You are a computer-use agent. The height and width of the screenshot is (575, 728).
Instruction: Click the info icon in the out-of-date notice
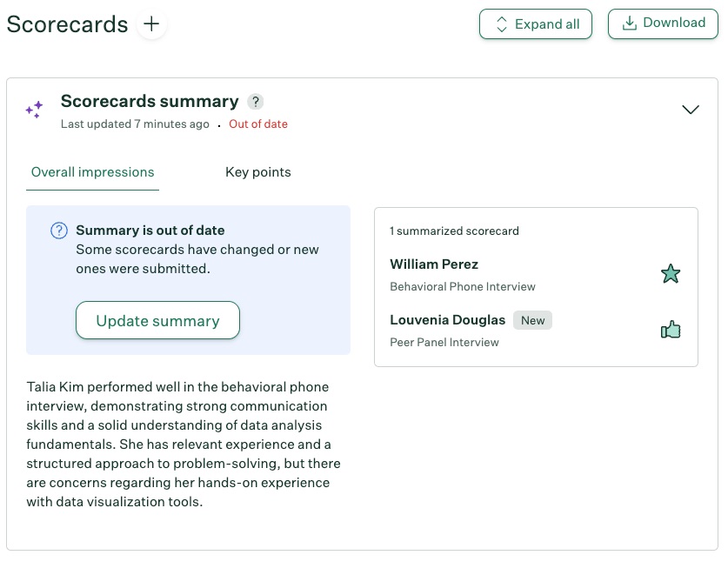[x=58, y=231]
